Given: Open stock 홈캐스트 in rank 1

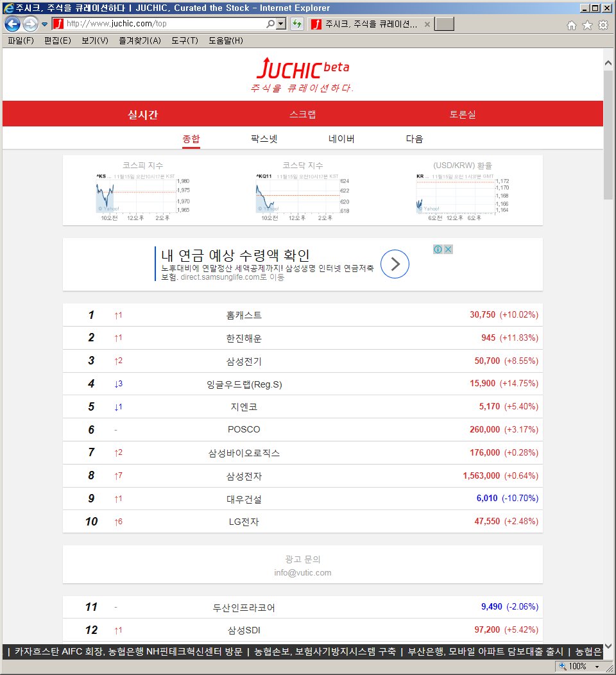Looking at the screenshot, I should click(x=244, y=315).
